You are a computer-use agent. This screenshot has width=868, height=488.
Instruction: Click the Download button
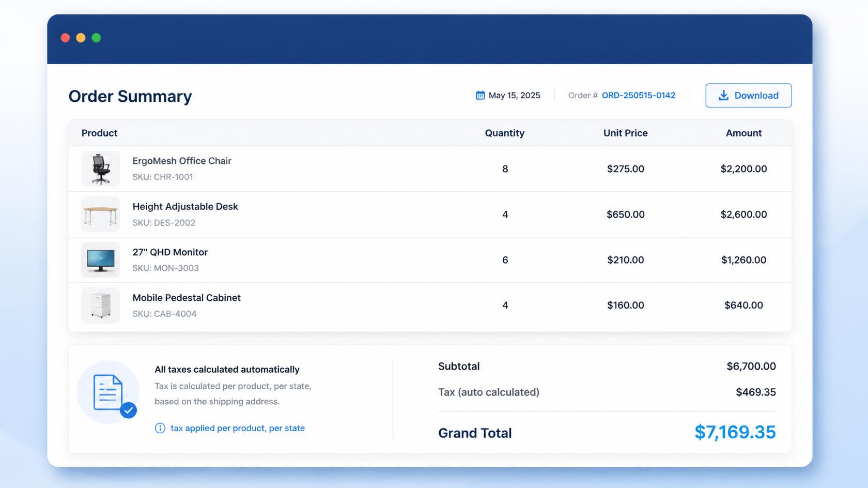(x=748, y=96)
